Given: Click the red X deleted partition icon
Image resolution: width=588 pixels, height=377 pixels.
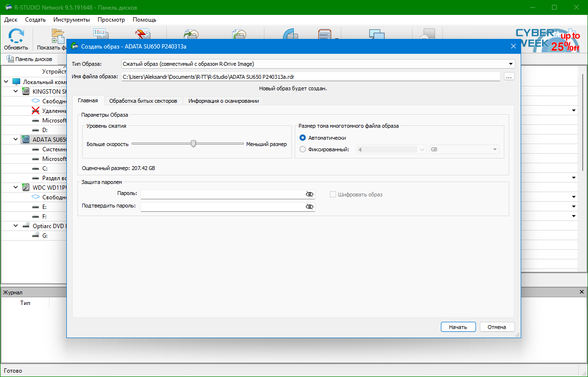Looking at the screenshot, I should coord(36,110).
